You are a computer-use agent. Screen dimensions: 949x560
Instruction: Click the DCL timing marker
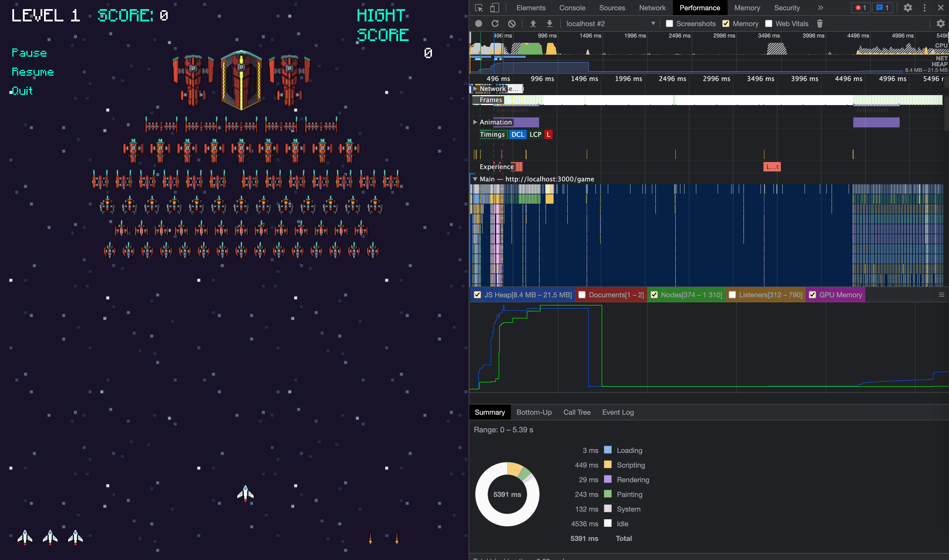coord(518,134)
